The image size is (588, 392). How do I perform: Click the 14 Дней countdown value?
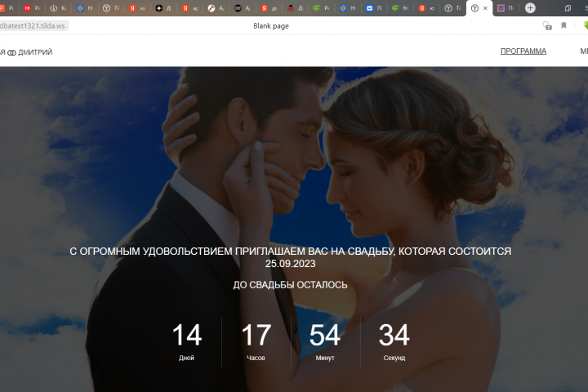coord(187,341)
